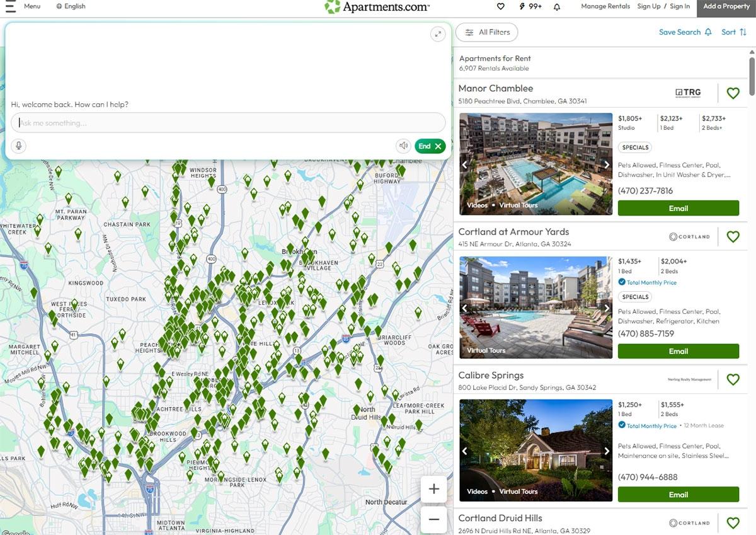This screenshot has height=535, width=756.
Task: Email Cortland at Armour Yards property
Action: click(679, 351)
